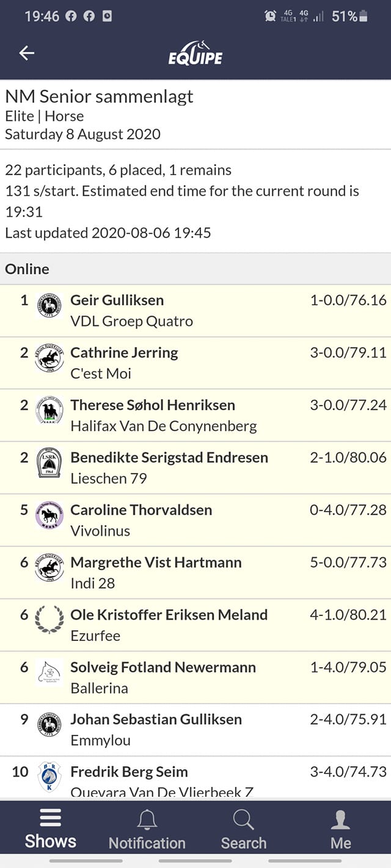
Task: Open the Search magnifier tab
Action: pos(244,830)
